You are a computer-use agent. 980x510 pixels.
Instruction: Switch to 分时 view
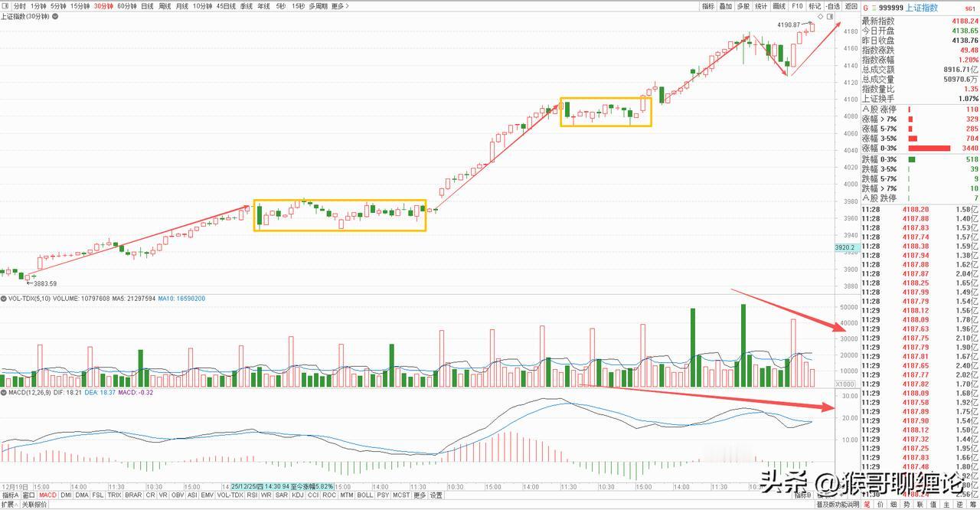[x=20, y=5]
